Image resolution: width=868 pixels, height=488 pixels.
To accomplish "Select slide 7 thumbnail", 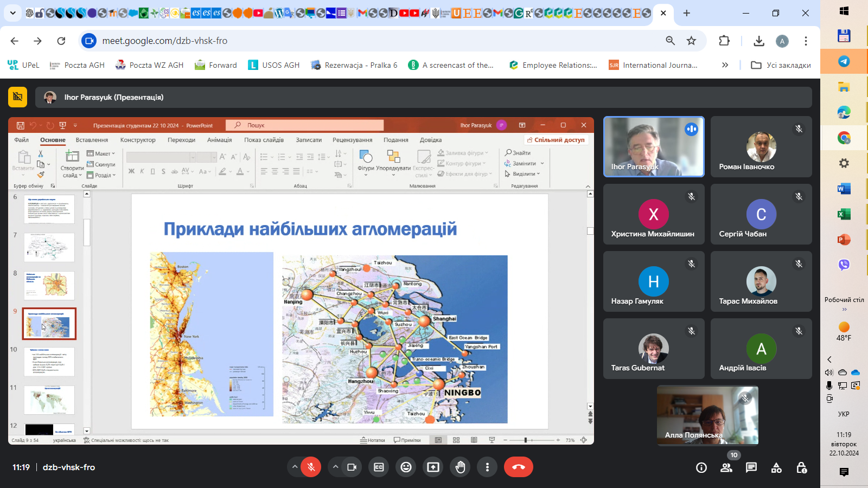I will tap(49, 247).
